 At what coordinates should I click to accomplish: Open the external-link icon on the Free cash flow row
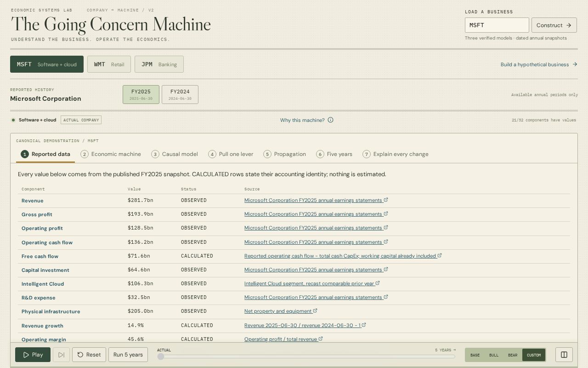[x=440, y=256]
